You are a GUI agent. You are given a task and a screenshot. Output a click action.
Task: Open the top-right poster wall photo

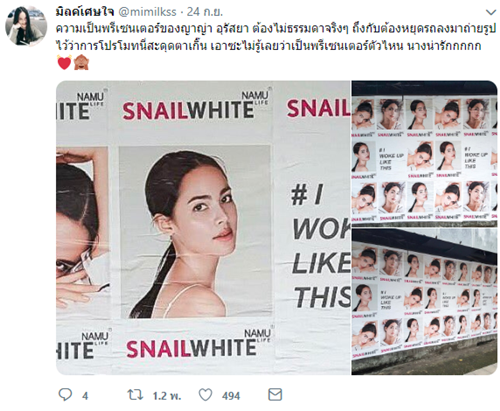click(x=424, y=154)
